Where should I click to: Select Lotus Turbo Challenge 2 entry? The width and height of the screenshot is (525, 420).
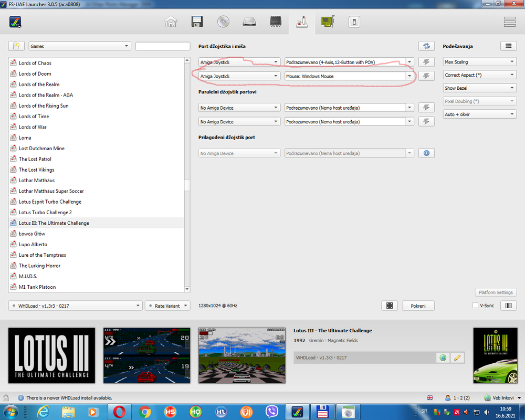point(97,212)
